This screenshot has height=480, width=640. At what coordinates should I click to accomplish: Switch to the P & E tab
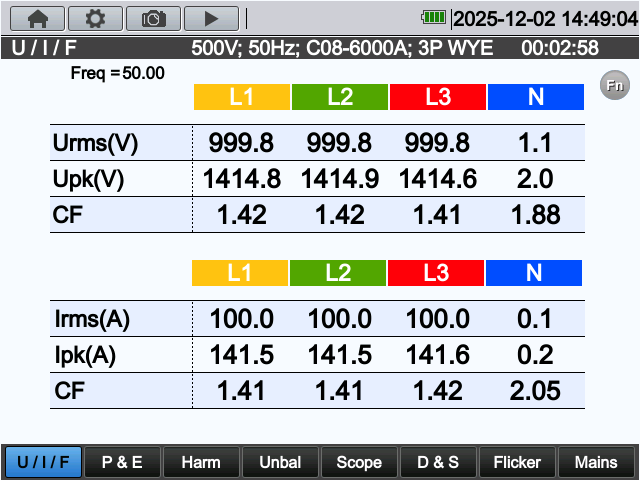click(x=122, y=462)
